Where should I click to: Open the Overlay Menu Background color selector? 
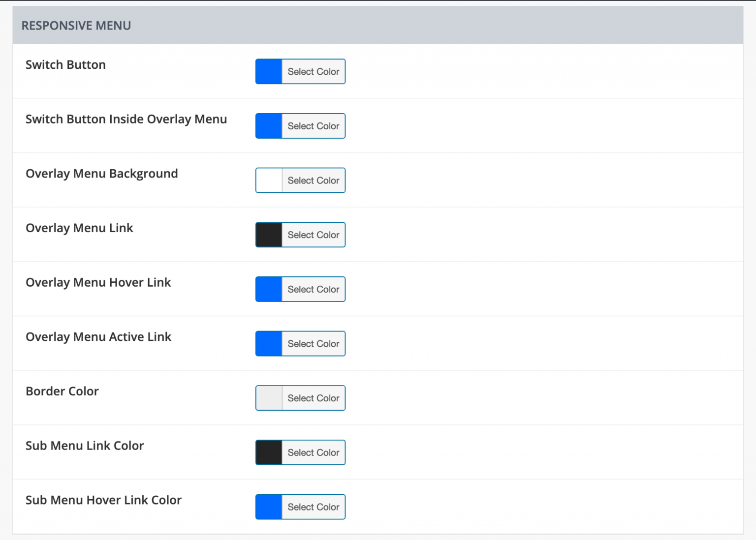click(313, 180)
